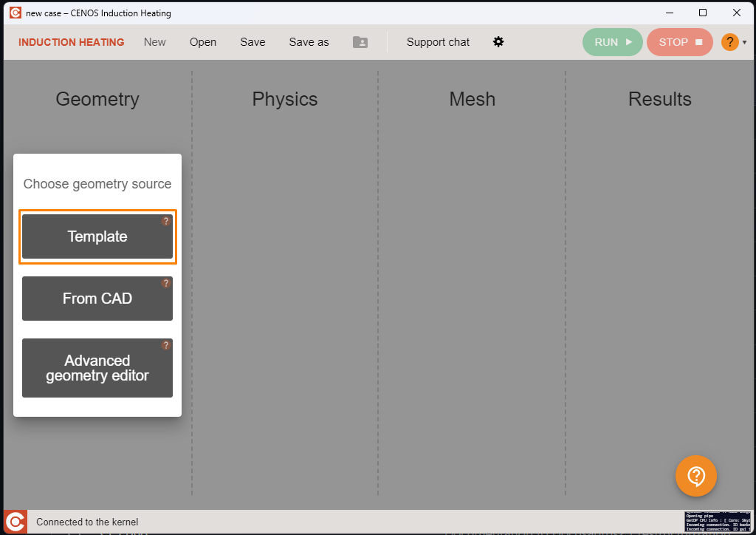Open settings with the gear icon

(498, 41)
